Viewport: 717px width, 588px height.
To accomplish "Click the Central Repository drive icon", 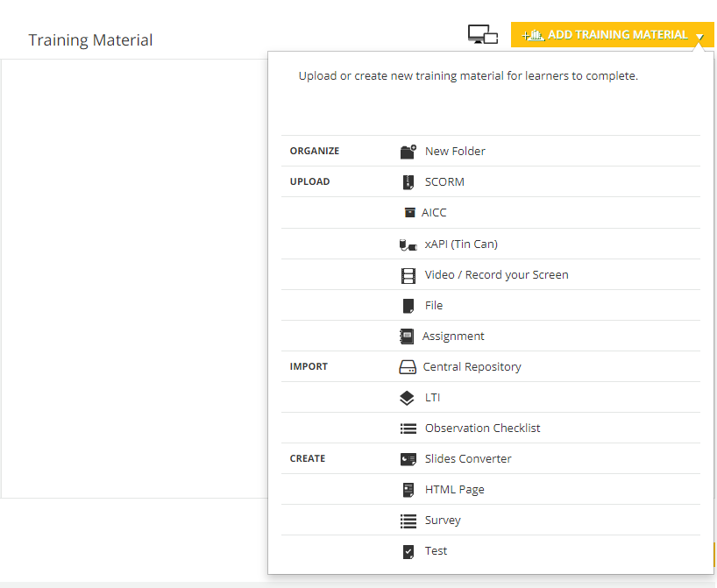I will [407, 367].
